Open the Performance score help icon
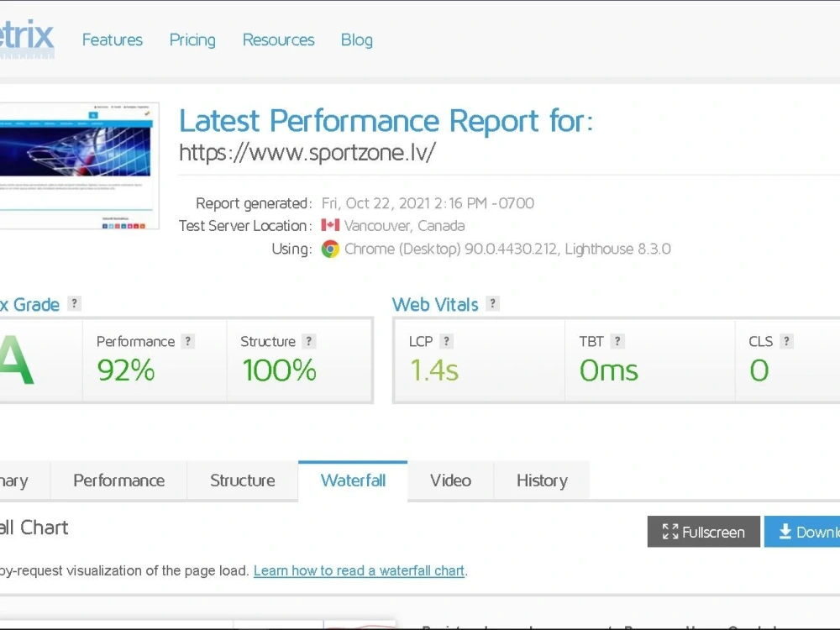Viewport: 840px width, 630px height. click(x=187, y=341)
